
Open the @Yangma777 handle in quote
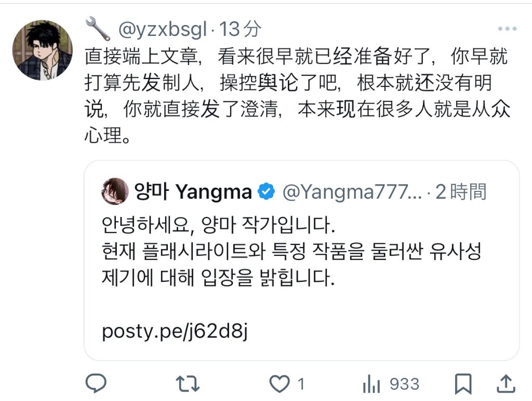(x=352, y=192)
